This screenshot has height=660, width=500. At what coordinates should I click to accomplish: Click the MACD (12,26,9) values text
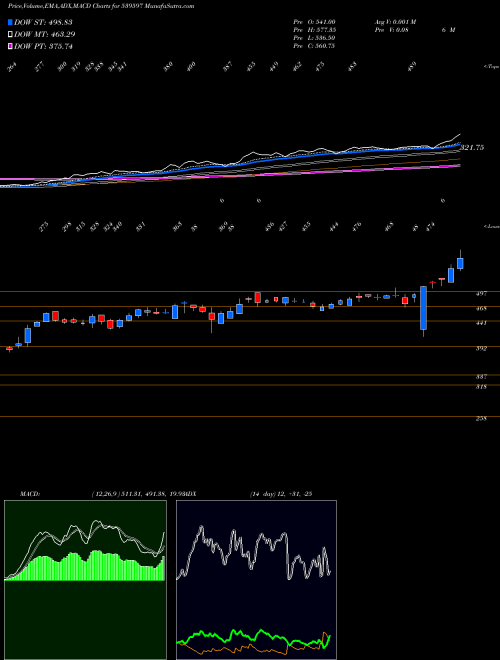138,494
